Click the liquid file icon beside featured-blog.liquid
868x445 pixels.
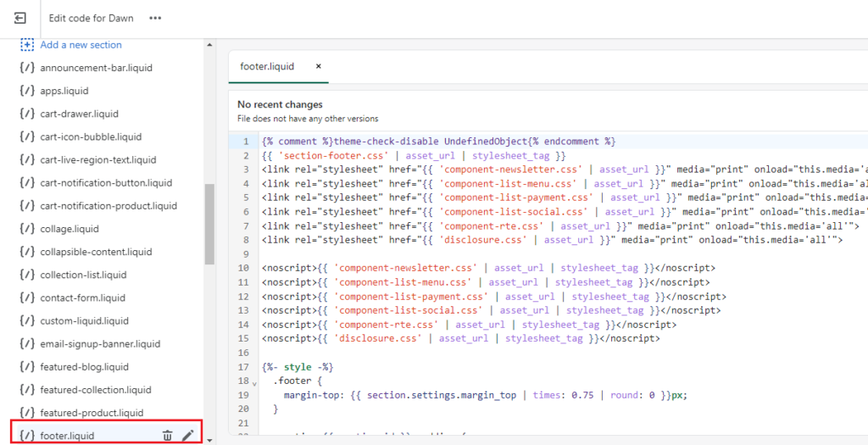(27, 367)
